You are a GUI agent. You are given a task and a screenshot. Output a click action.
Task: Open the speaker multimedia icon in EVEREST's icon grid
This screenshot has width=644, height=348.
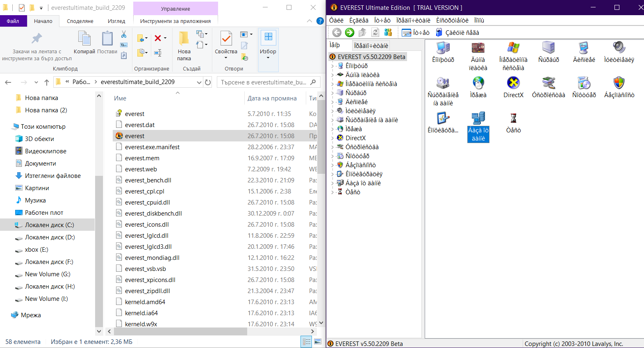point(619,48)
